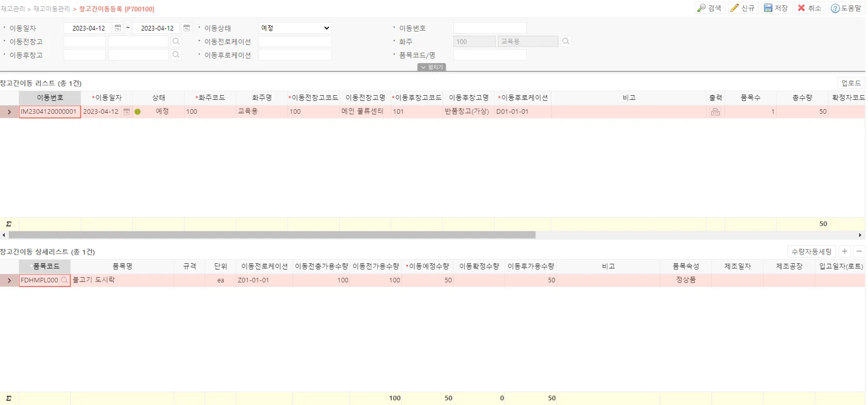Click the 메인 물류센터 cell
868x405 pixels.
point(365,112)
